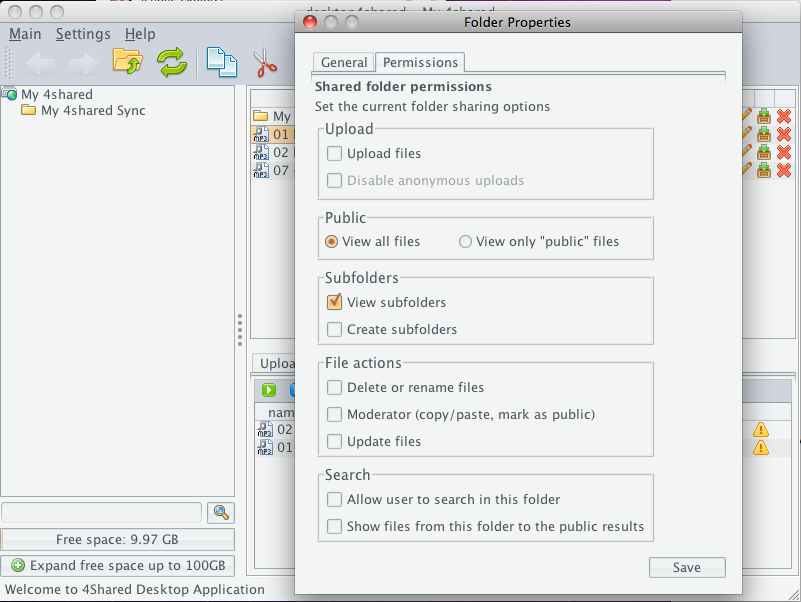This screenshot has width=801, height=602.
Task: Click the forward navigation arrow in toolbar
Action: click(x=83, y=63)
